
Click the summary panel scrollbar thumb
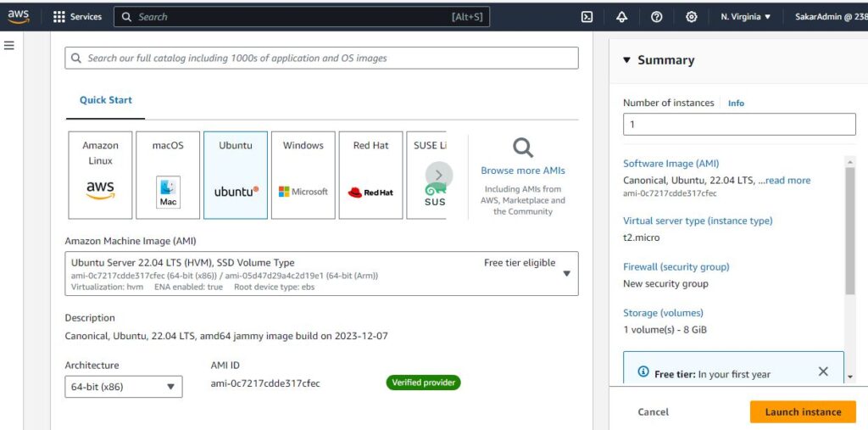point(849,230)
